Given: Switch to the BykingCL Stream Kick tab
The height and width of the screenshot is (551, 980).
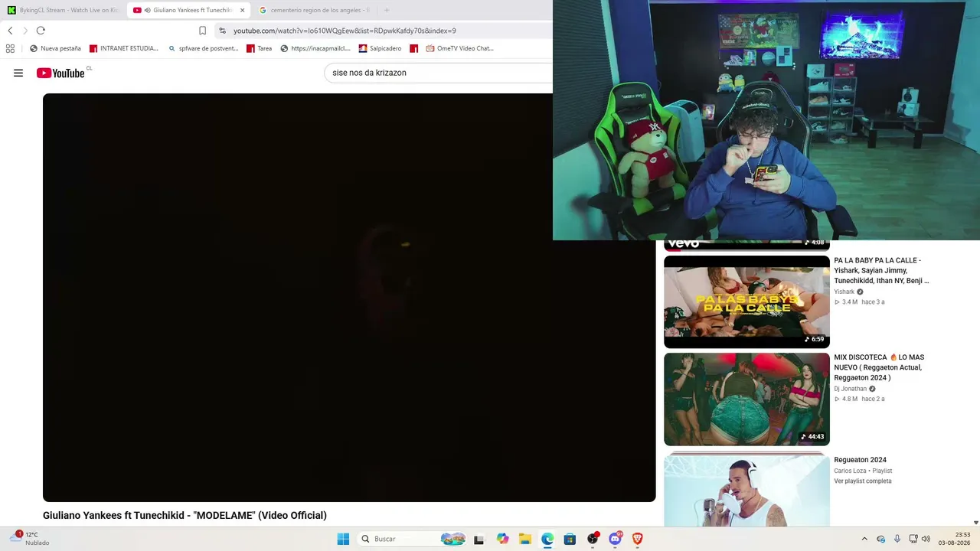Looking at the screenshot, I should pyautogui.click(x=63, y=10).
